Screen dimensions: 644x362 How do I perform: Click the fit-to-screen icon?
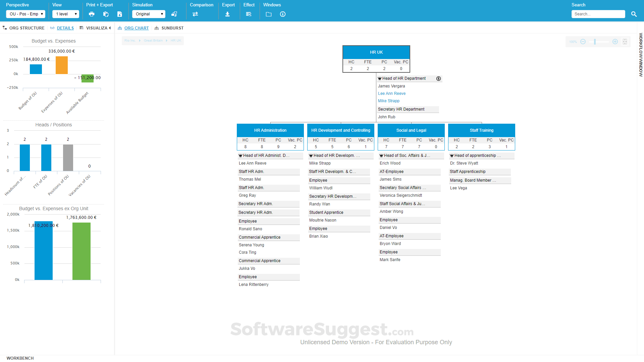(625, 42)
